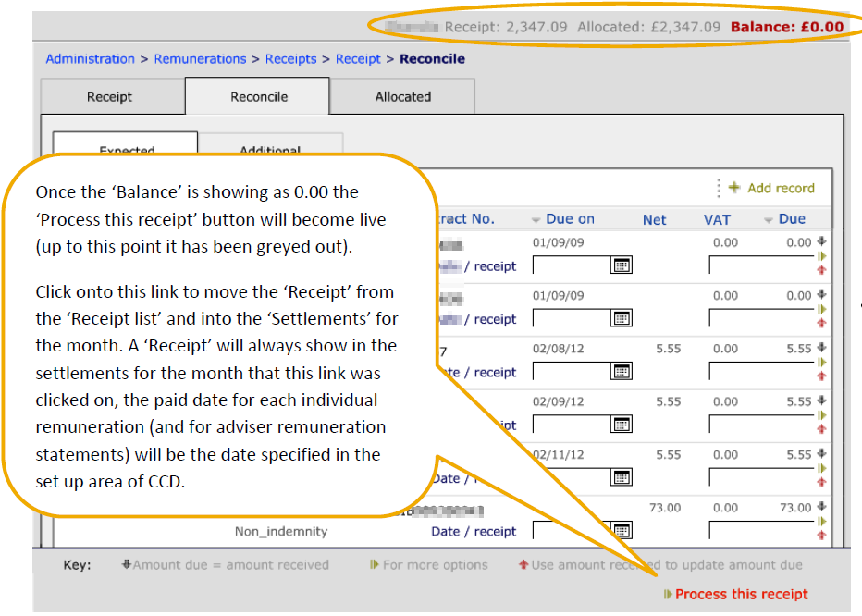Click the amount input field in the 02/08/12 row

pyautogui.click(x=761, y=371)
